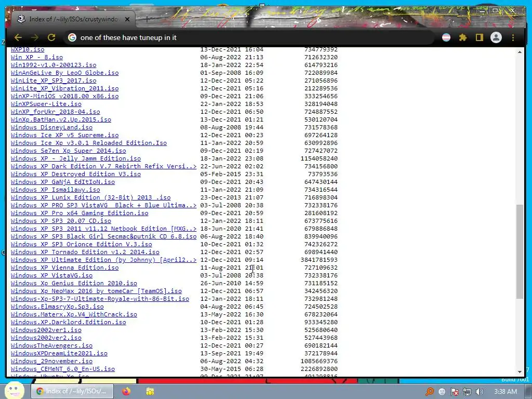Download WinAnGeLive_By_LeoO_Globe.iso
532x399 pixels.
pyautogui.click(x=64, y=73)
